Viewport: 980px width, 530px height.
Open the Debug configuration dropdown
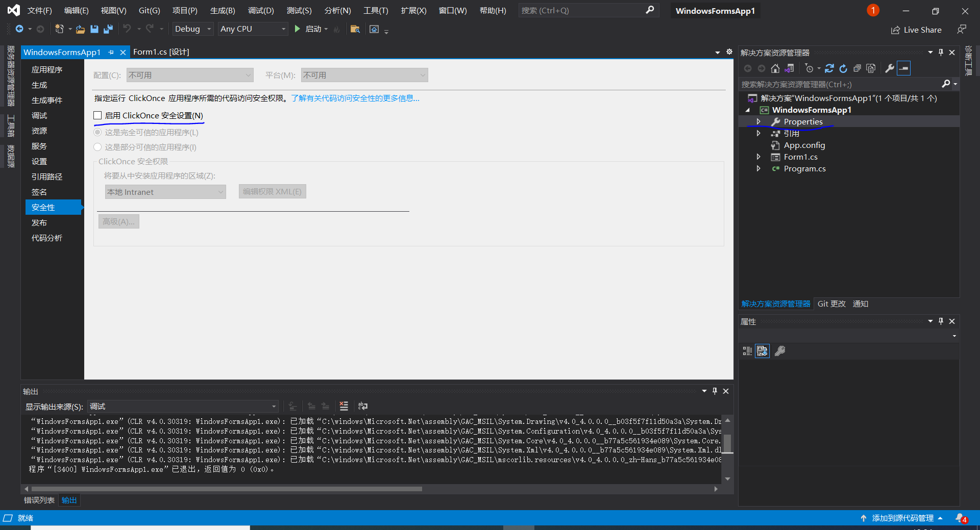[x=209, y=29]
